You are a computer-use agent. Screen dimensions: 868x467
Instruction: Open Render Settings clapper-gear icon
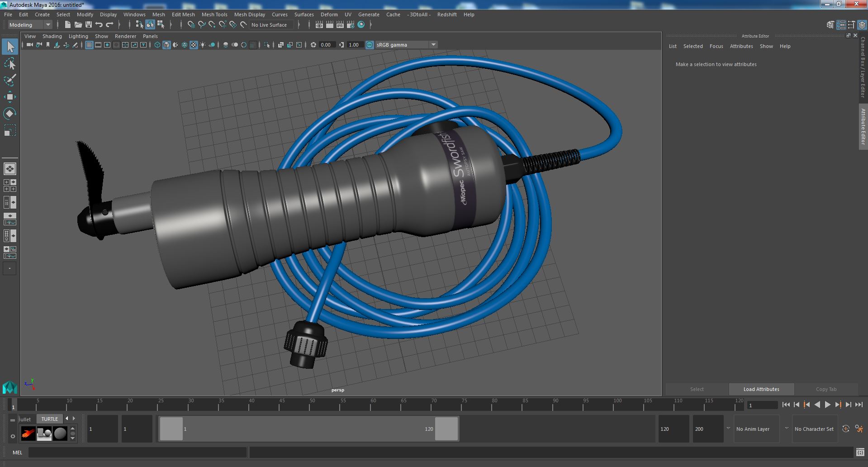351,25
